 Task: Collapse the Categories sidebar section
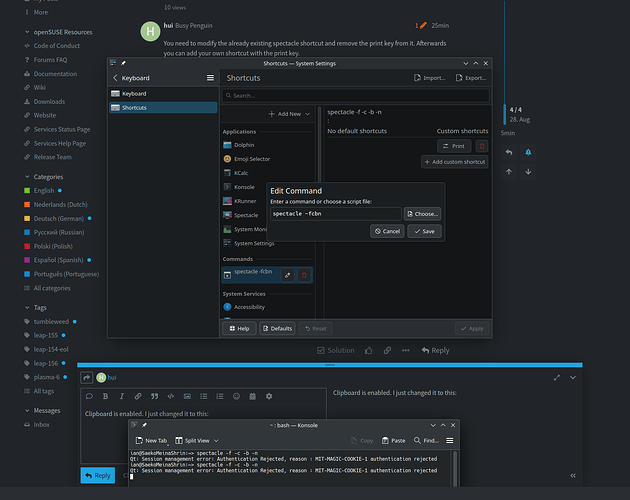click(44, 177)
